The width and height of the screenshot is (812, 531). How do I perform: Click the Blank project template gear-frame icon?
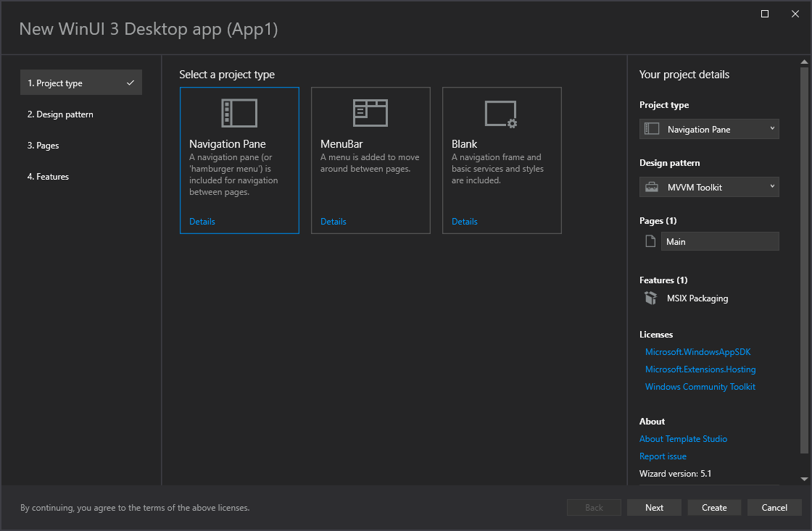coord(501,112)
